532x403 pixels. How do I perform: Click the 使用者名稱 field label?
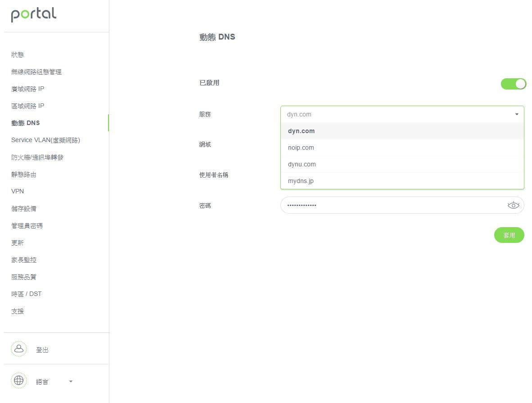[213, 175]
